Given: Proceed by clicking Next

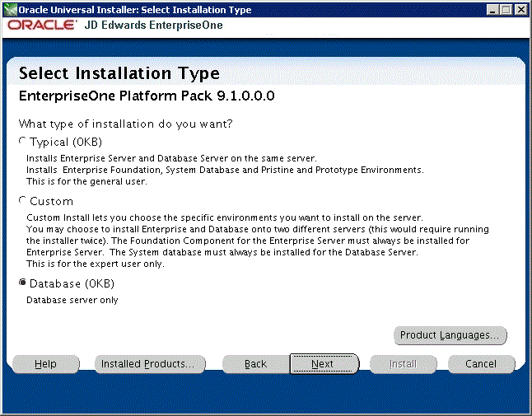Looking at the screenshot, I should [x=324, y=364].
